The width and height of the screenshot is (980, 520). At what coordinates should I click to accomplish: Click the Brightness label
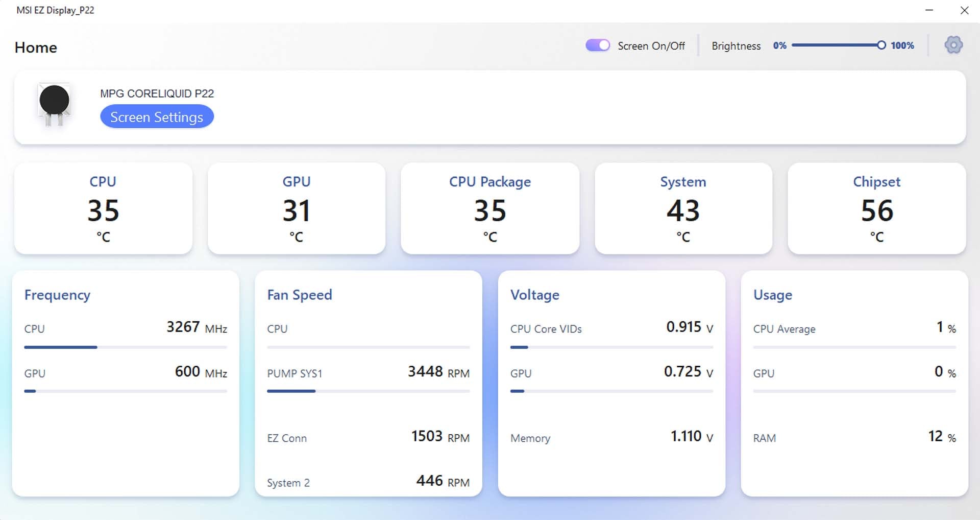(736, 46)
